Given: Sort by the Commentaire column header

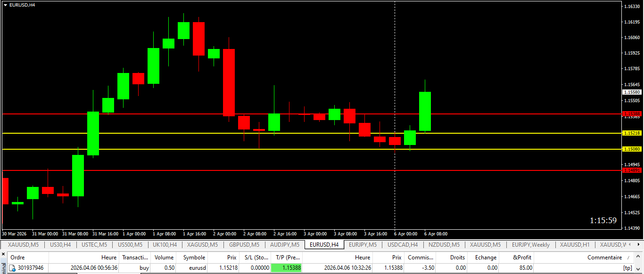Looking at the screenshot, I should (604, 258).
